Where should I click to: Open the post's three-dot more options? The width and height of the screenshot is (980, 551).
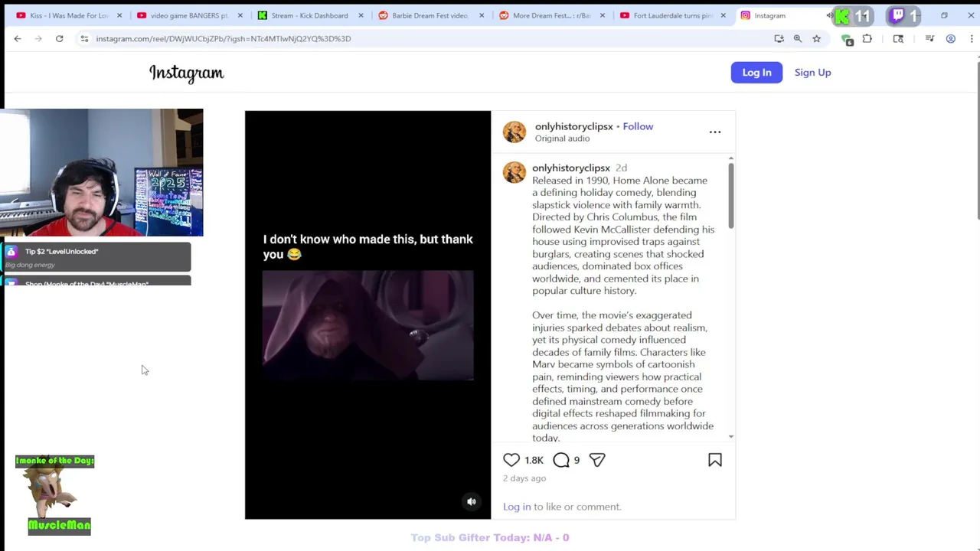click(x=715, y=132)
